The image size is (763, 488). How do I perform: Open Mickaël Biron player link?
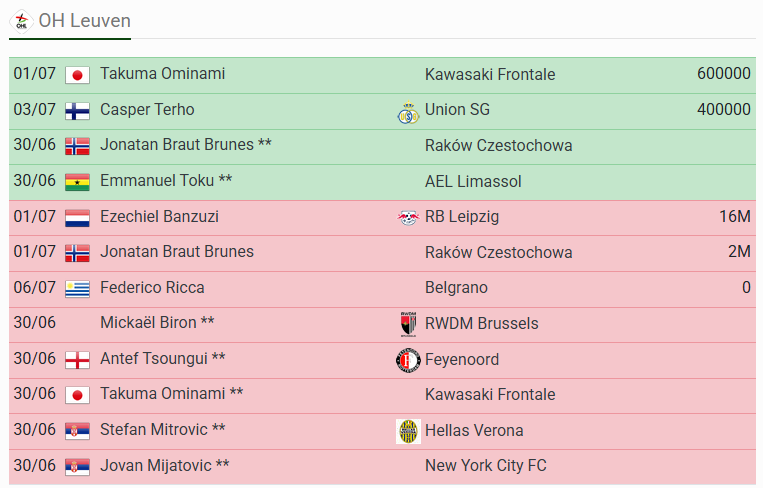(157, 323)
